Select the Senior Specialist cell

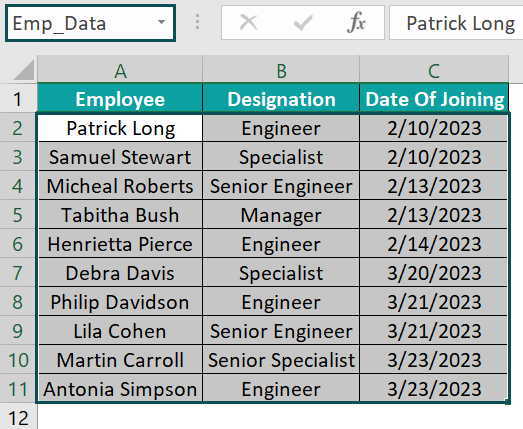pyautogui.click(x=281, y=360)
